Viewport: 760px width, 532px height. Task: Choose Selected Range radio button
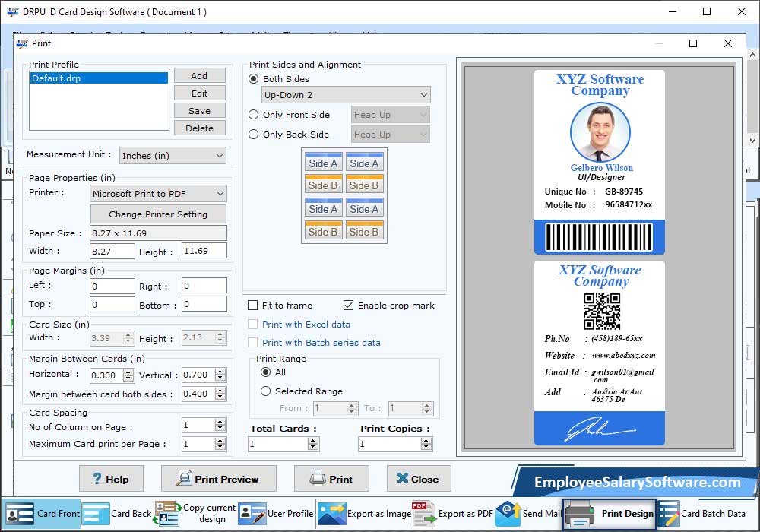265,391
